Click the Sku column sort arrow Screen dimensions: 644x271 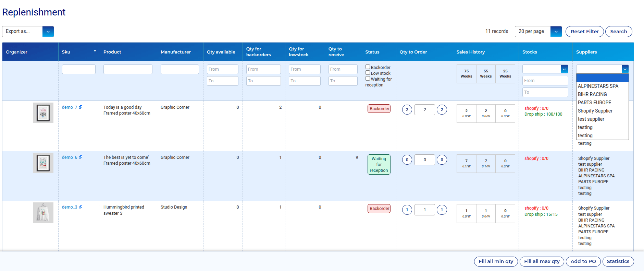point(95,51)
